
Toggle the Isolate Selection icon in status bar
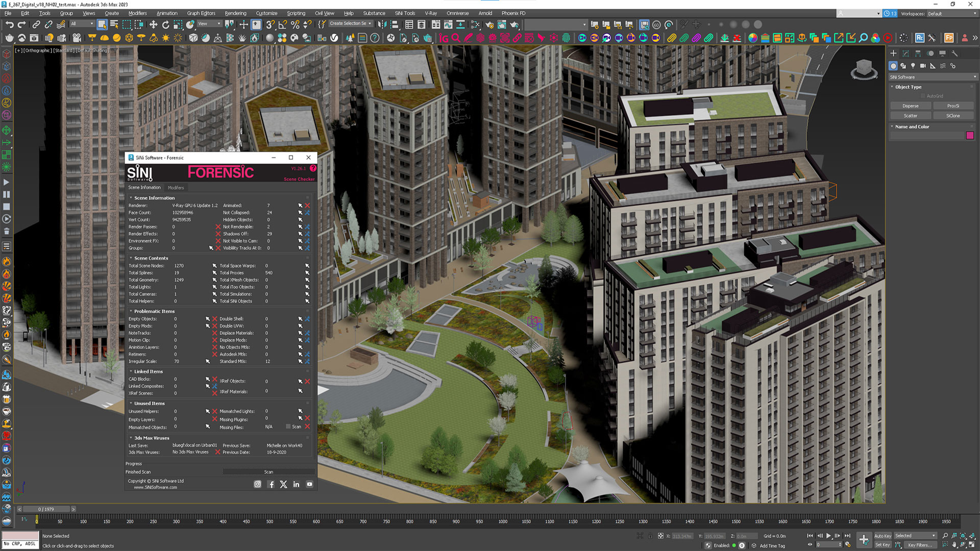pos(640,536)
